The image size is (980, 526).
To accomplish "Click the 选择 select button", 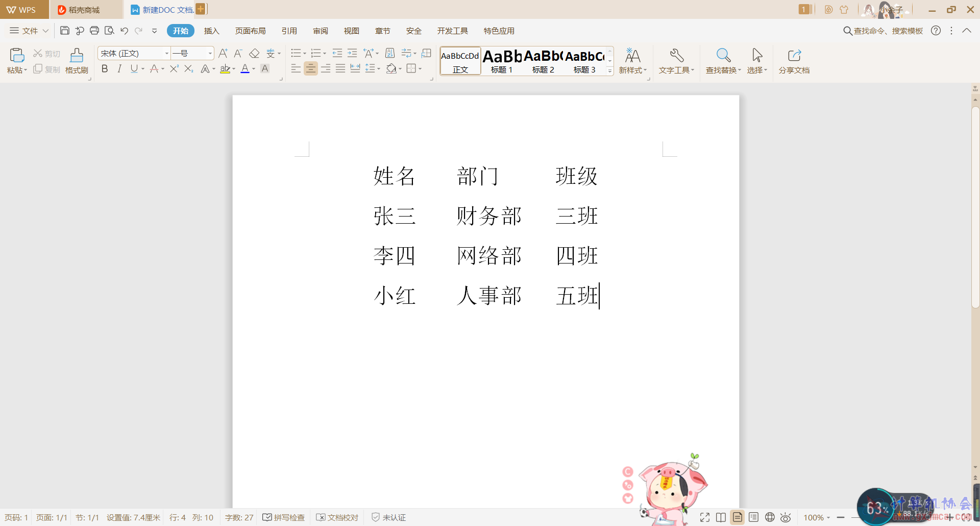I will [x=757, y=61].
